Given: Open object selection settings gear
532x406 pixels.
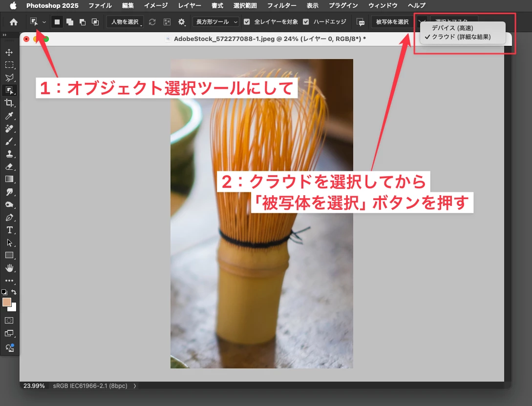Looking at the screenshot, I should click(x=182, y=22).
